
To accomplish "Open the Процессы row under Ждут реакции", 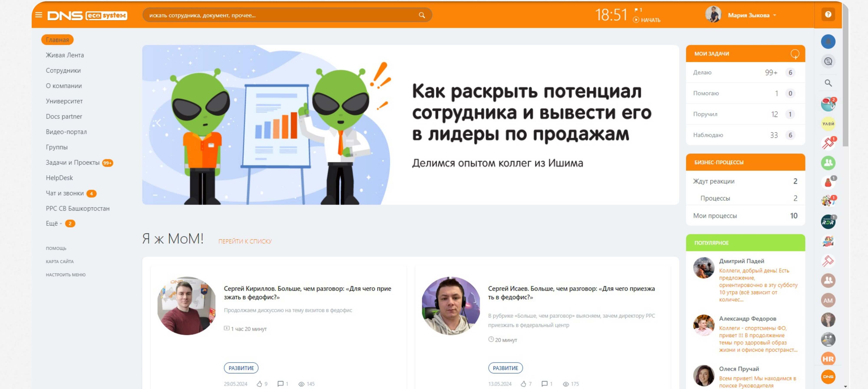I will [x=745, y=198].
